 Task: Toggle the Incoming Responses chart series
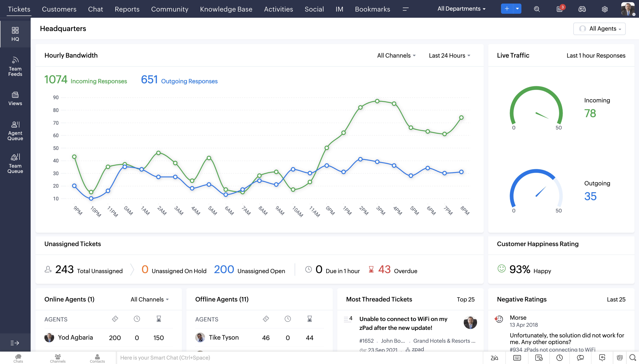point(99,81)
